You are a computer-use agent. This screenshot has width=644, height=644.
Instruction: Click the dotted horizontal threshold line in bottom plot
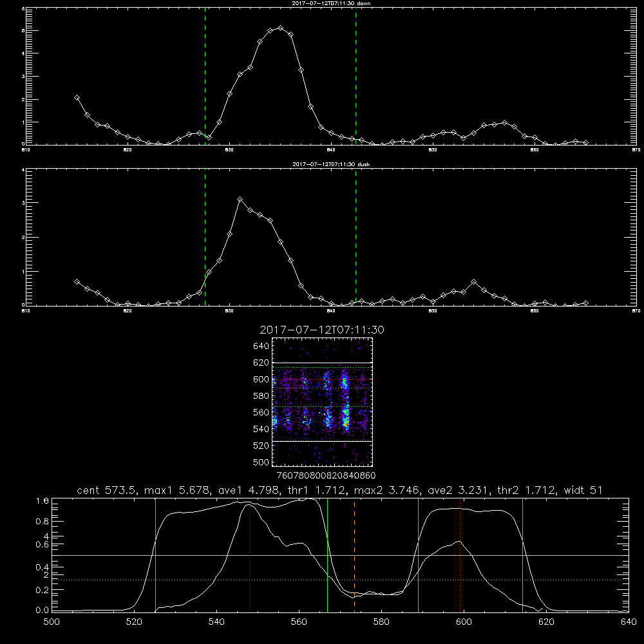click(x=340, y=580)
